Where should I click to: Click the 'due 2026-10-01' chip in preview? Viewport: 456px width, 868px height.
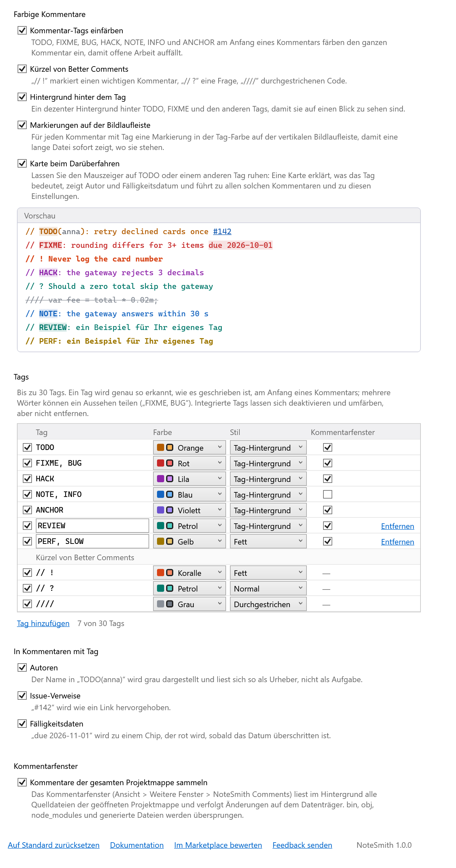tap(240, 245)
